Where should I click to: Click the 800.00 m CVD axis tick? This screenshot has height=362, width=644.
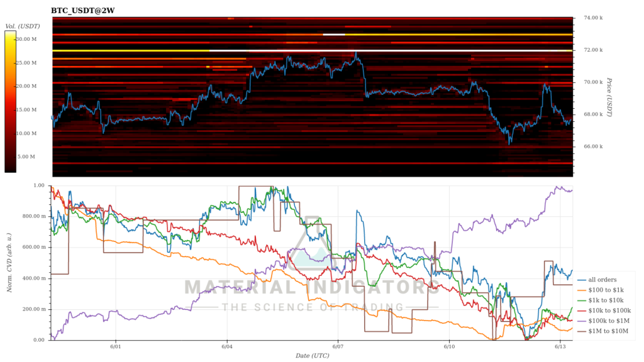pos(36,216)
